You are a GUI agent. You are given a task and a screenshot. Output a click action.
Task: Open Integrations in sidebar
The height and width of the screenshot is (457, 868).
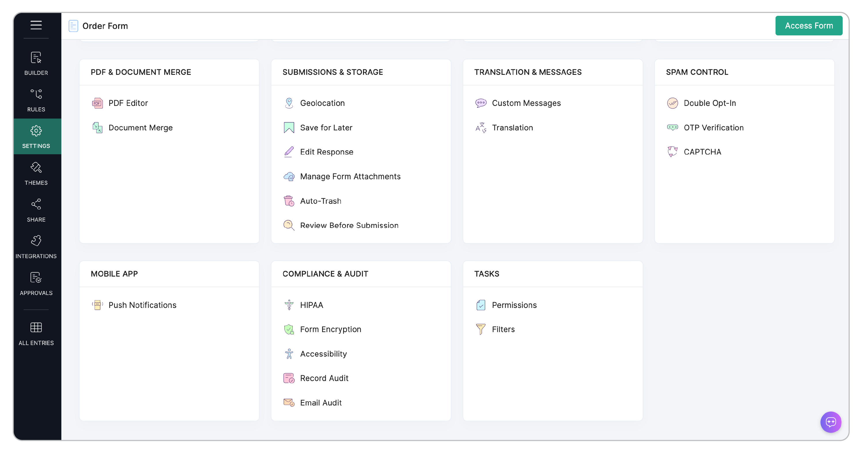pyautogui.click(x=36, y=247)
